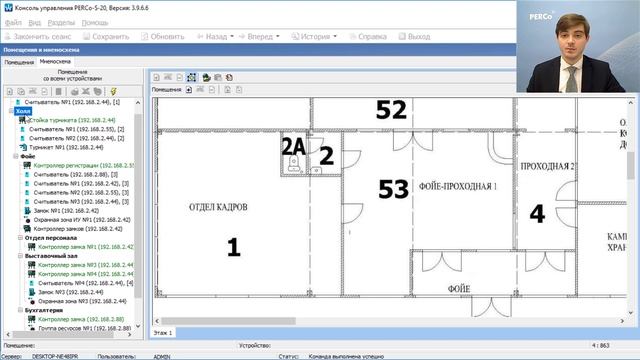The image size is (640, 360).
Task: Click the Закончить сеанс button
Action: 38,36
